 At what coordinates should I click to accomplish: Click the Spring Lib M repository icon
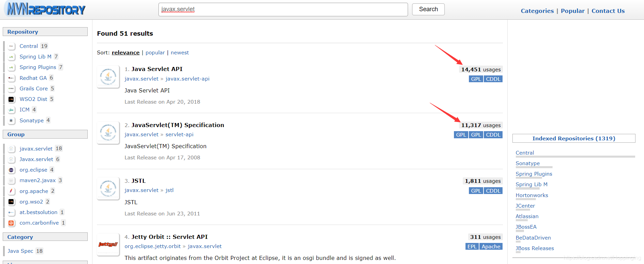point(11,57)
